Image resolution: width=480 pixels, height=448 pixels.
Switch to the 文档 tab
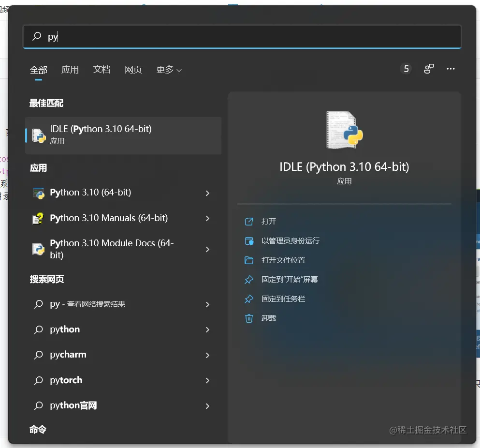(102, 70)
